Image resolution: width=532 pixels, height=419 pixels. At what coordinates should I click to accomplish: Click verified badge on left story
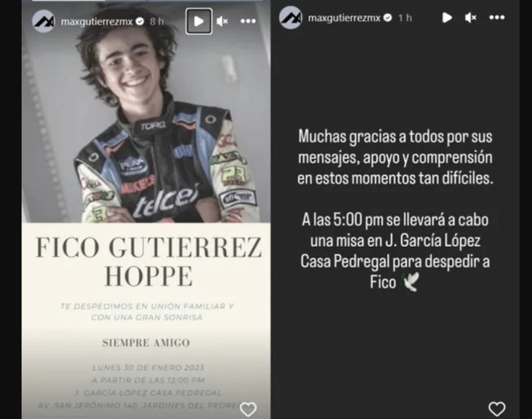(x=140, y=21)
